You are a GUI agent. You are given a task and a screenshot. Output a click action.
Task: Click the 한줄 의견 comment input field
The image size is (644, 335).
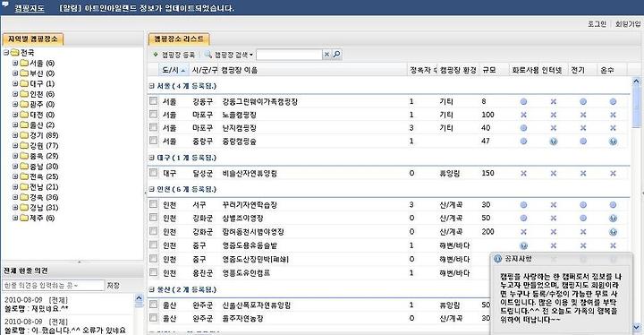54,285
